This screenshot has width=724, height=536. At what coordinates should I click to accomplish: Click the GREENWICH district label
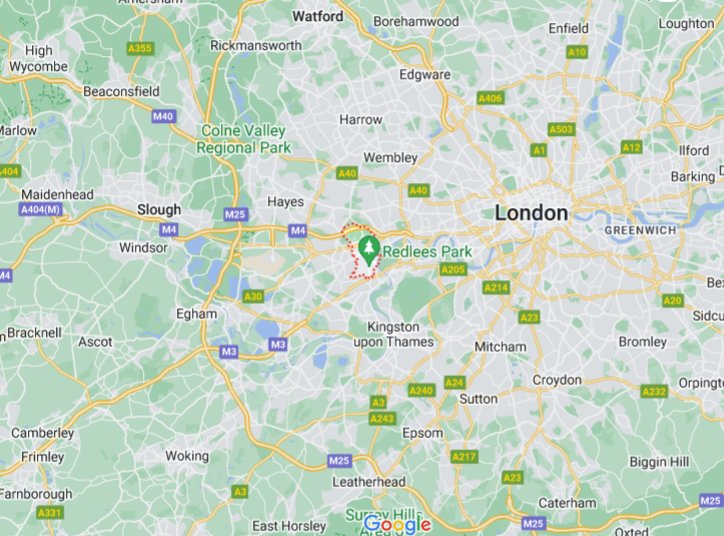(640, 230)
